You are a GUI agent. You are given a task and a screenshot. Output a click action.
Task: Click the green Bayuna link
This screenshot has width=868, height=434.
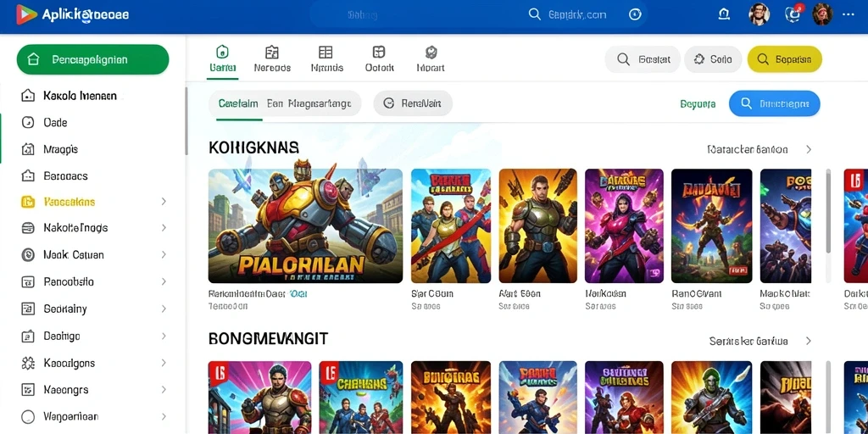click(698, 103)
